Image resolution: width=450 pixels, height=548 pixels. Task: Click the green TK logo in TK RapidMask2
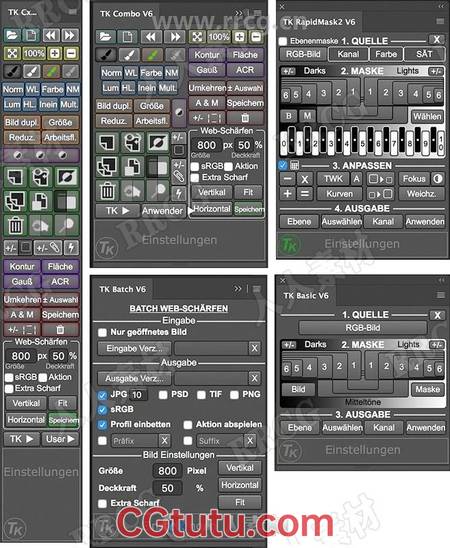pyautogui.click(x=290, y=245)
